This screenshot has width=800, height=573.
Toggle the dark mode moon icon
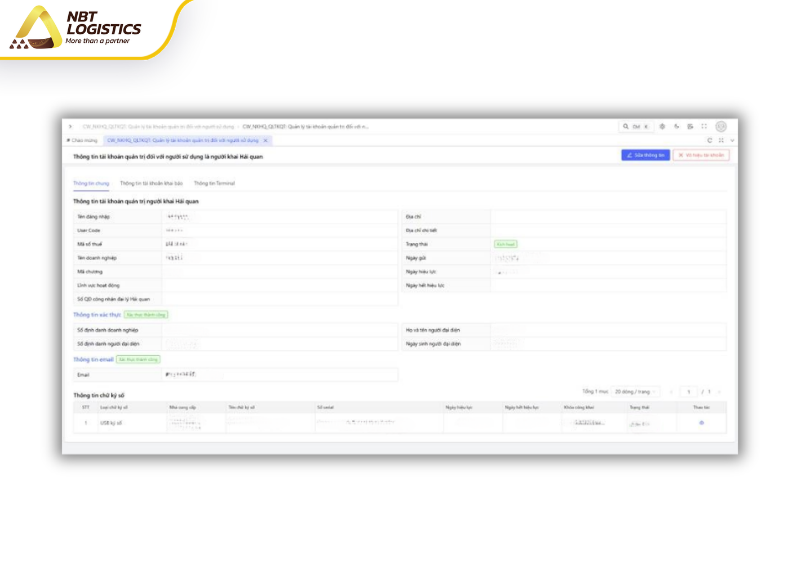pyautogui.click(x=677, y=127)
